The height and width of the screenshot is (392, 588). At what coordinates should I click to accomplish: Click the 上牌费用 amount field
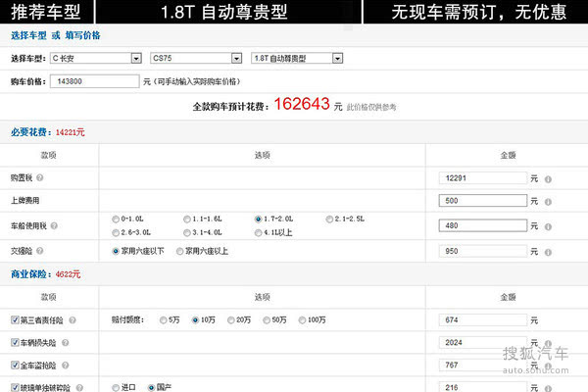click(x=483, y=201)
